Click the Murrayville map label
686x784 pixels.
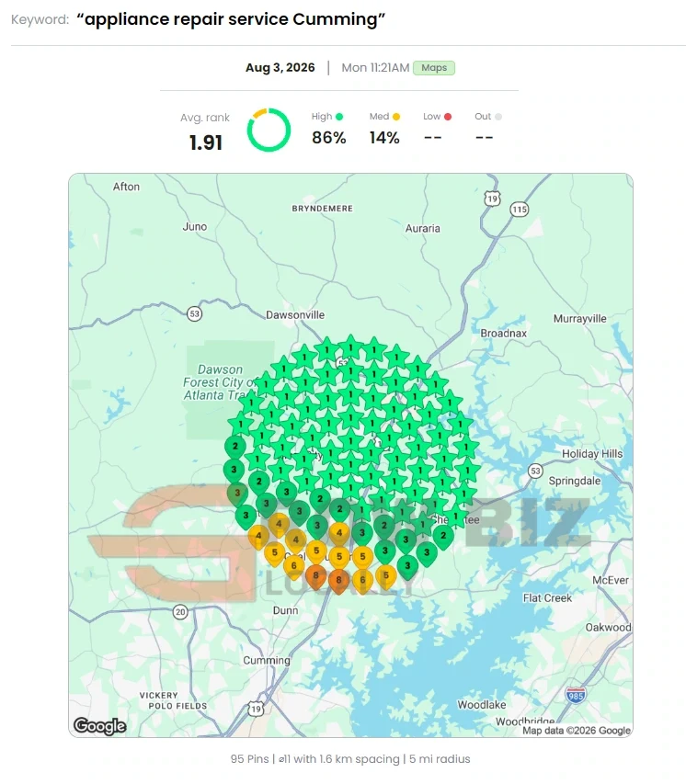point(580,319)
